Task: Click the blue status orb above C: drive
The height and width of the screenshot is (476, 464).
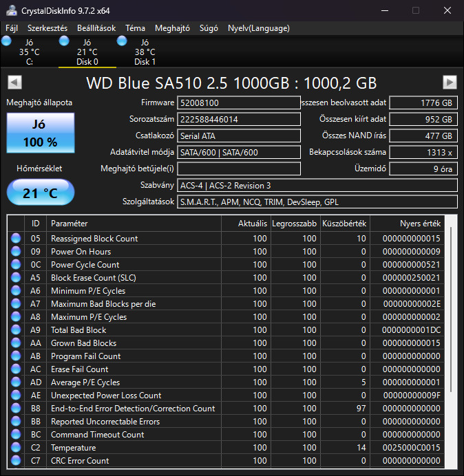Action: [6, 41]
